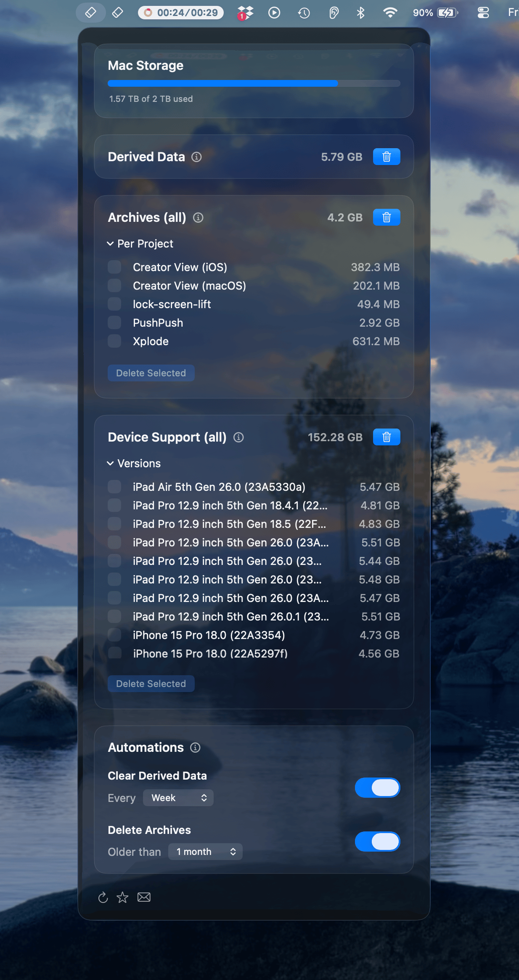519x980 pixels.
Task: Disable the Clear Derived Data toggle
Action: coord(377,788)
